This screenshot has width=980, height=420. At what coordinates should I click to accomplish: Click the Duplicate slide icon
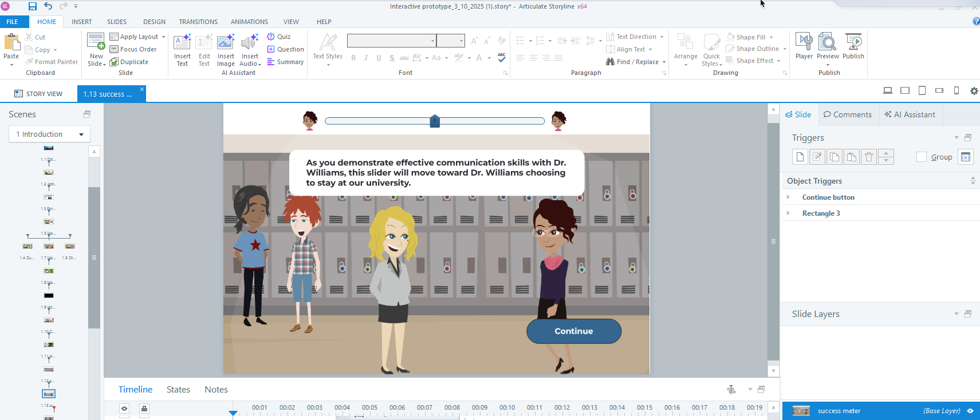pyautogui.click(x=114, y=62)
